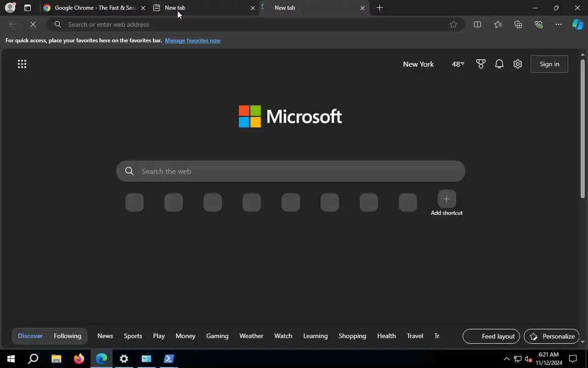Open Windows taskbar search
The width and height of the screenshot is (588, 368).
(33, 359)
